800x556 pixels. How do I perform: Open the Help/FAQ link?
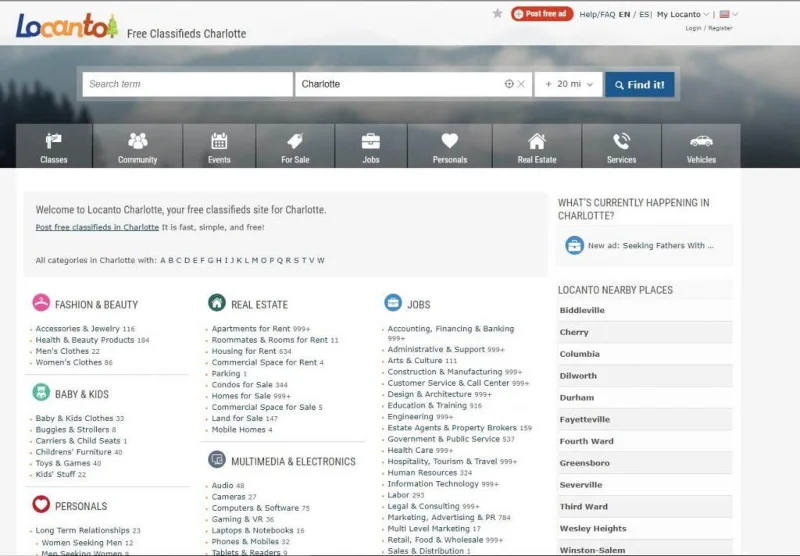(x=597, y=14)
